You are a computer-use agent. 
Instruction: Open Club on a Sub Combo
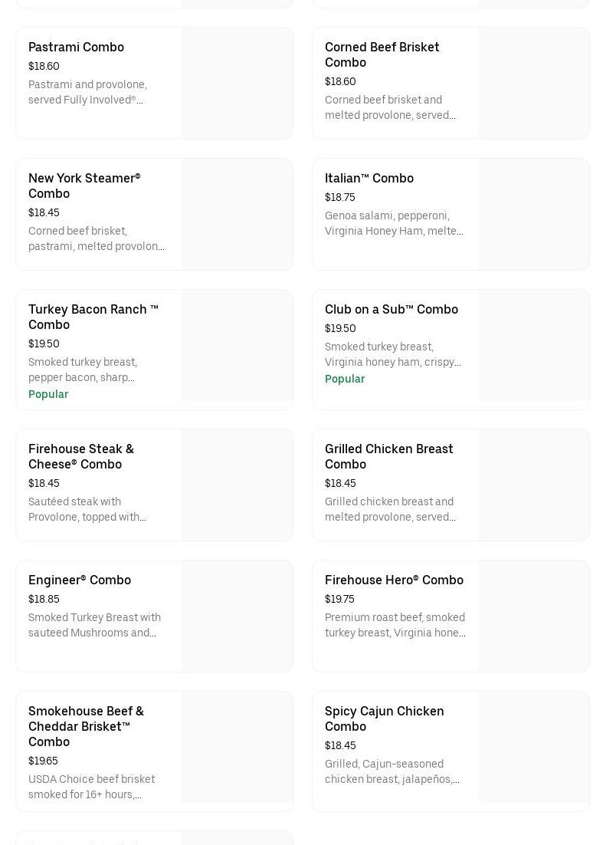click(391, 309)
